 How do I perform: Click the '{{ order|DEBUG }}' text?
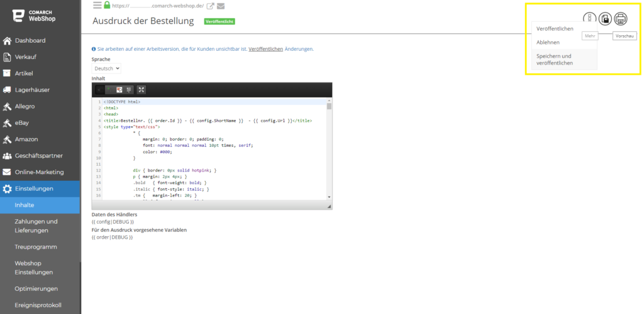[112, 237]
